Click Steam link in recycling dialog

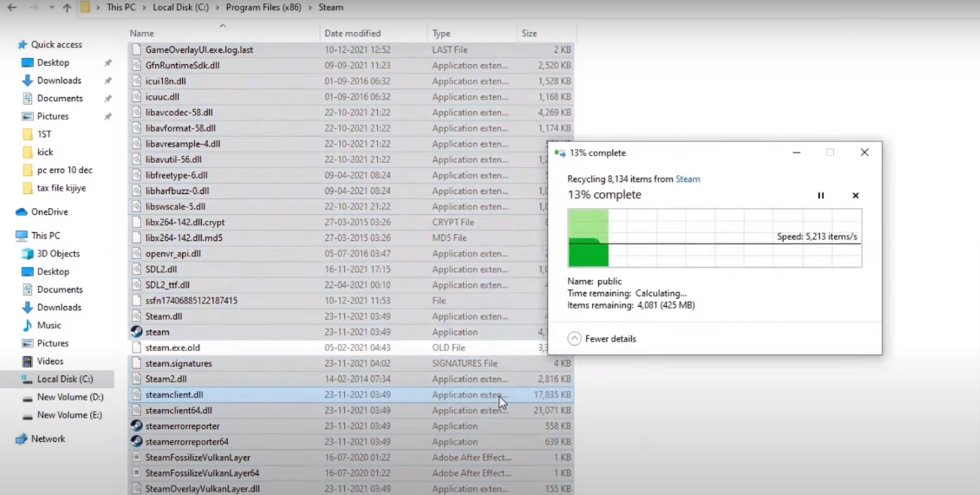[687, 179]
